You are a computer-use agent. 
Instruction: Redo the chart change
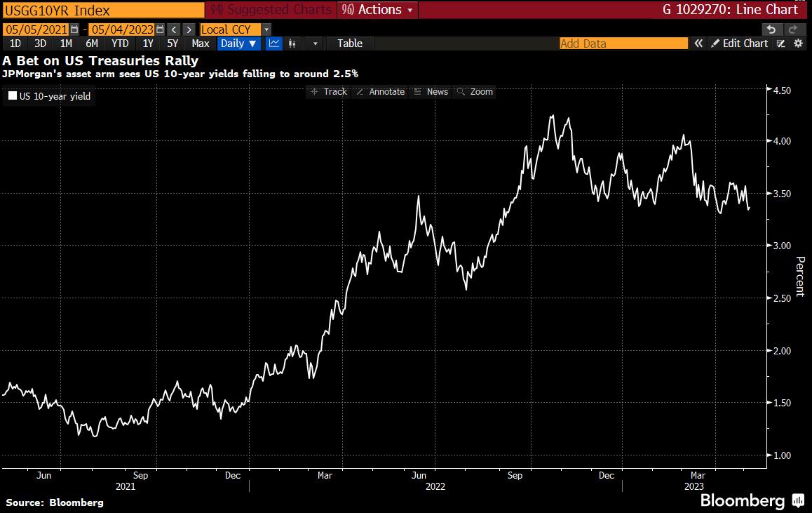[793, 29]
